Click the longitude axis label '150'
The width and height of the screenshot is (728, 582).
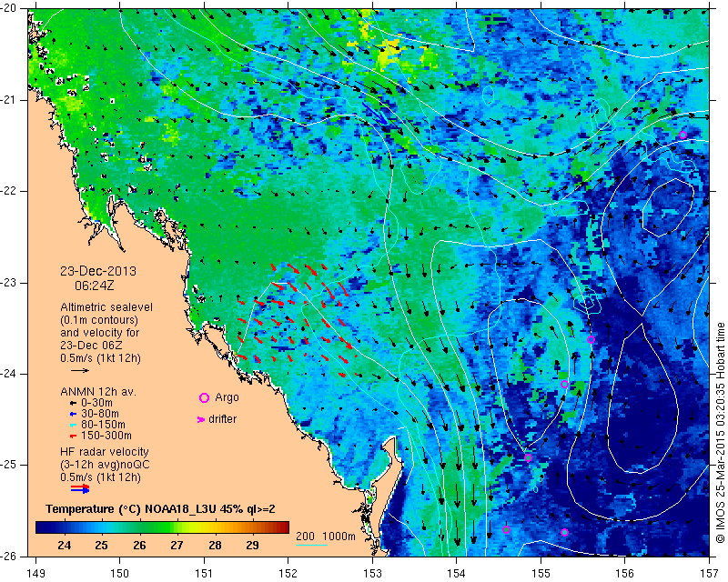pyautogui.click(x=120, y=573)
